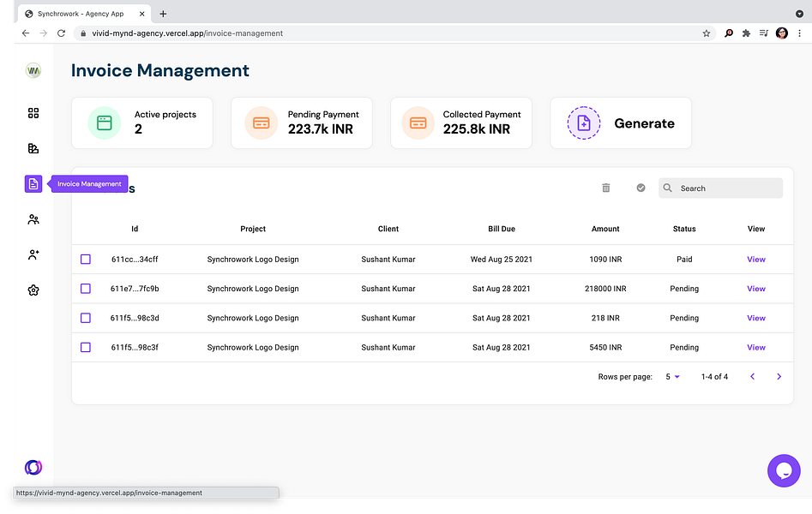812x514 pixels.
Task: Click the Generate invoice button
Action: click(x=621, y=123)
